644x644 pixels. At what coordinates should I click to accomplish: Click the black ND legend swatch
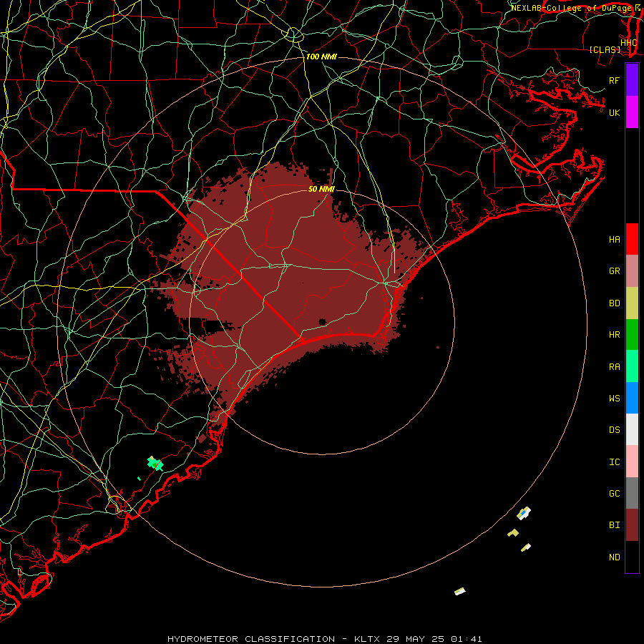click(x=632, y=557)
